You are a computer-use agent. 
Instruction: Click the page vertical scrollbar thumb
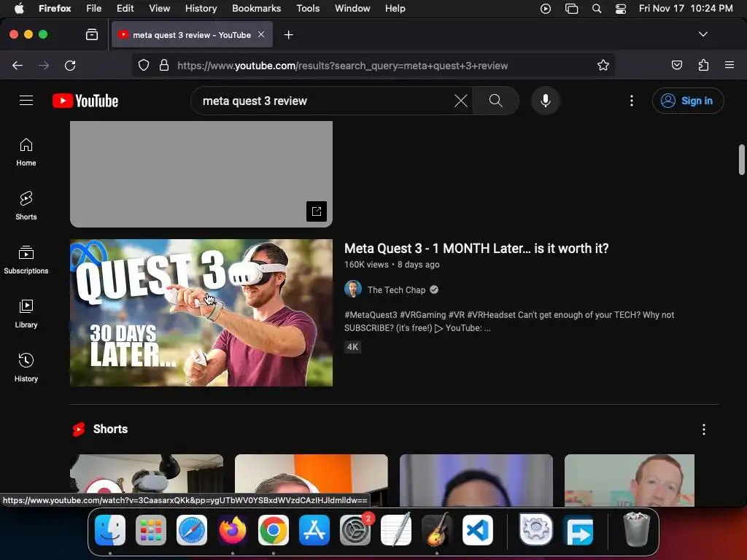pos(741,160)
